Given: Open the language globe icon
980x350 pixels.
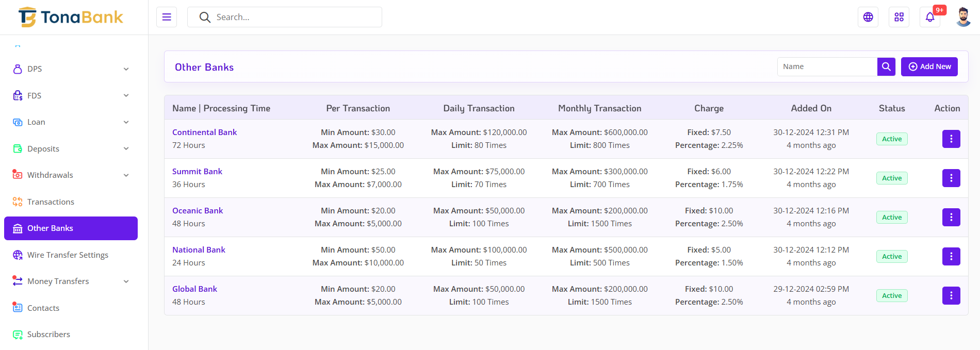Looking at the screenshot, I should click(x=868, y=17).
